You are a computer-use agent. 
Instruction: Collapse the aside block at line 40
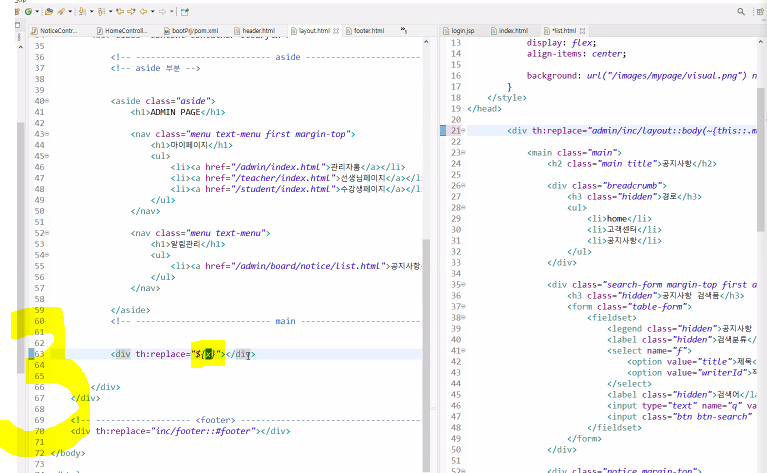point(47,101)
